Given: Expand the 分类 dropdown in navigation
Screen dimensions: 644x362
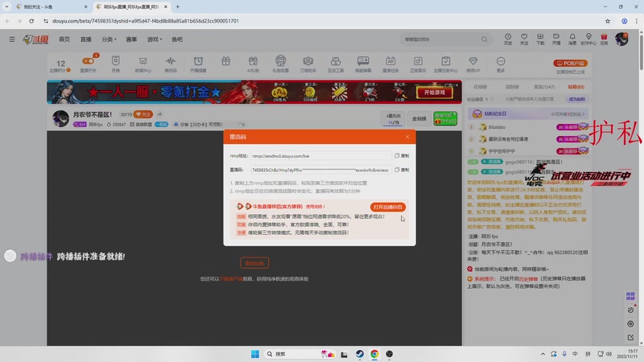Looking at the screenshot, I should pos(109,39).
